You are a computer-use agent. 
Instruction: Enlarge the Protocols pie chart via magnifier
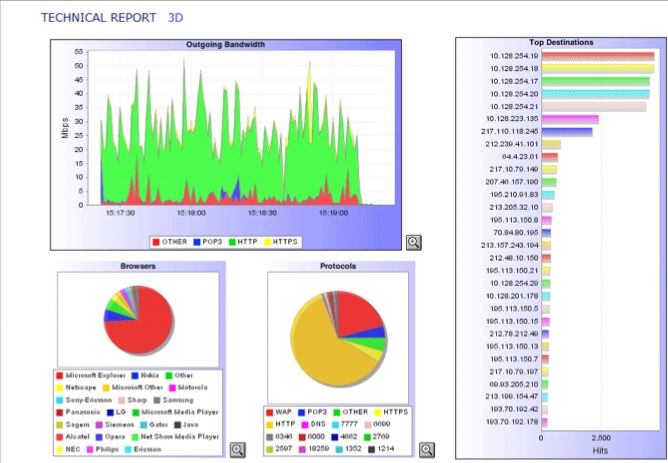[427, 449]
